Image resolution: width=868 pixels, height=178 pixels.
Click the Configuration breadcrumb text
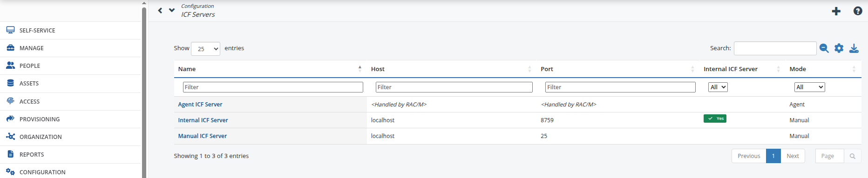[197, 6]
